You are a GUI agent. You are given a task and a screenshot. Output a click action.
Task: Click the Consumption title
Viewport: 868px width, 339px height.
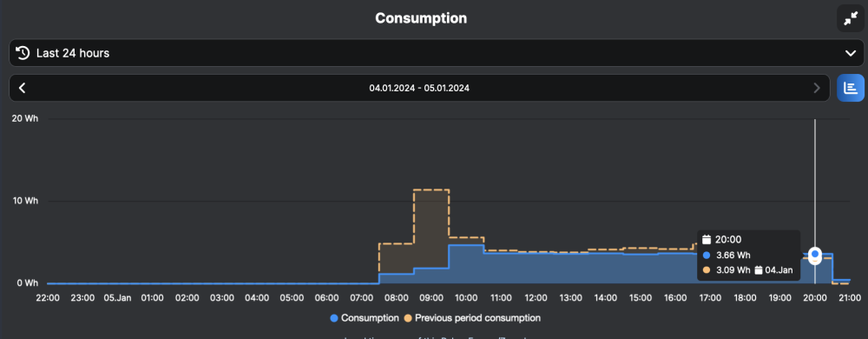[x=421, y=18]
